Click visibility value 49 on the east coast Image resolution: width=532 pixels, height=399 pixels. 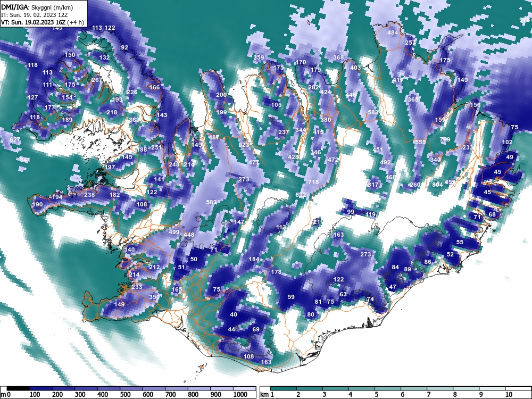coord(510,157)
